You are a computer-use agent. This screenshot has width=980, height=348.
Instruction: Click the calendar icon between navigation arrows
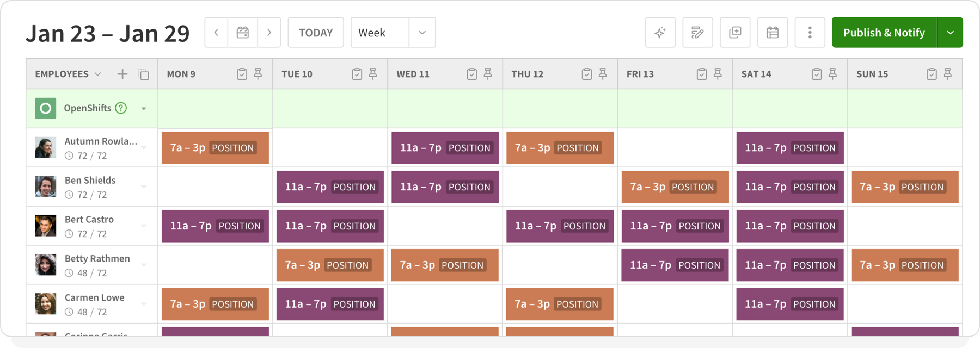242,32
